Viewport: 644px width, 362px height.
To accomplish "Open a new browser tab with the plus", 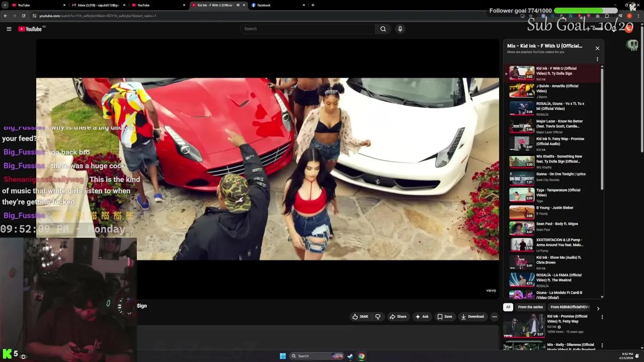I will point(313,5).
